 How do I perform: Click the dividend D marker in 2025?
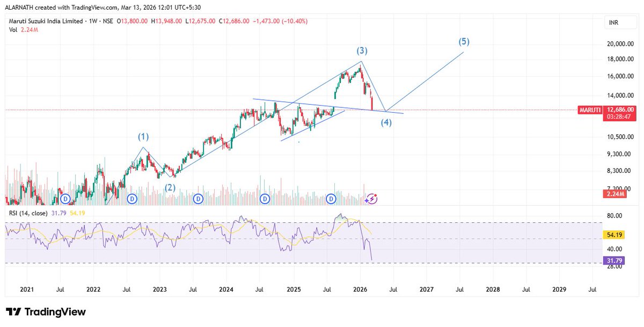[x=332, y=199]
